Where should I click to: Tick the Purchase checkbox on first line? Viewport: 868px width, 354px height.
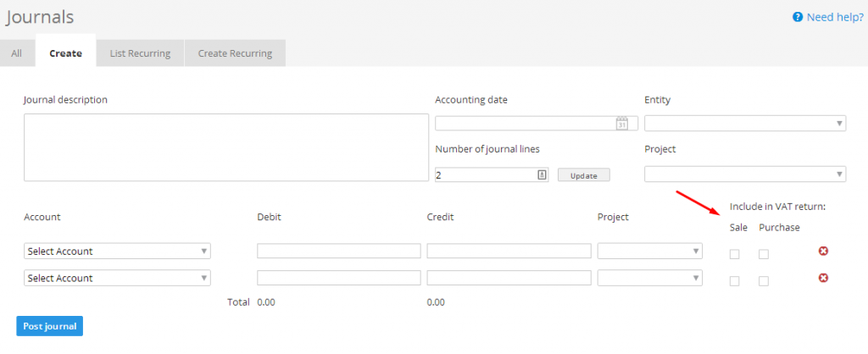tap(764, 254)
